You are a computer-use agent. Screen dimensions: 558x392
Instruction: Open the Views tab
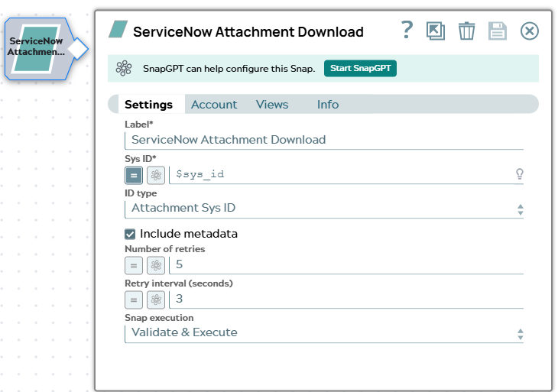click(272, 104)
